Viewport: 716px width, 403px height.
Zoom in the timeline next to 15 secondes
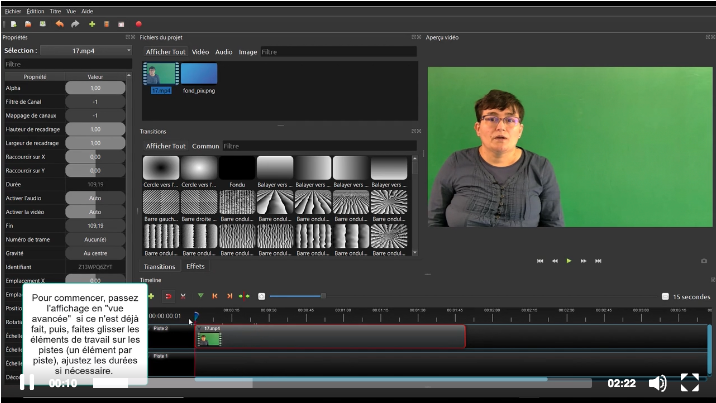tap(665, 297)
